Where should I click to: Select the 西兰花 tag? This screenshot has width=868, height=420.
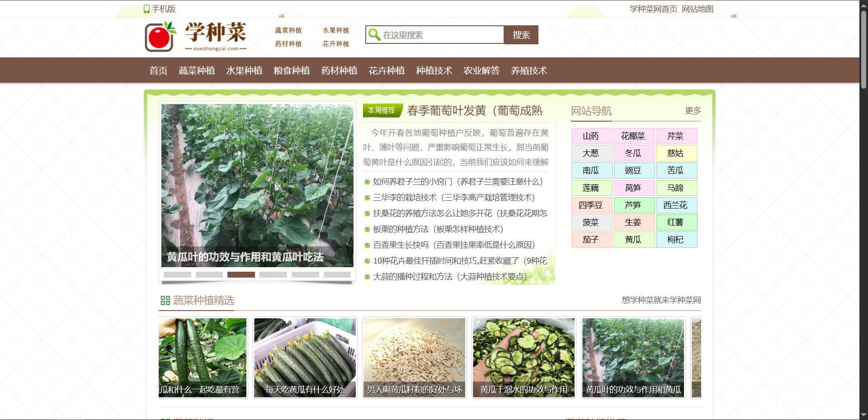[x=677, y=205]
